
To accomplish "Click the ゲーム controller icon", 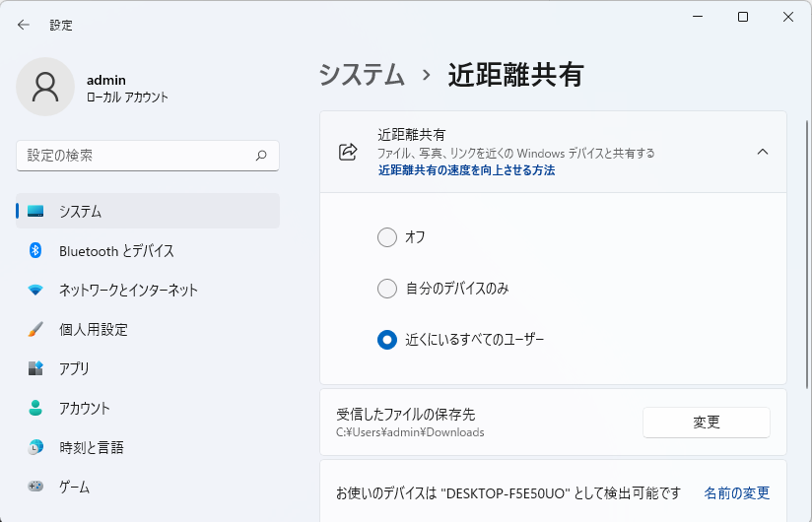I will point(35,487).
